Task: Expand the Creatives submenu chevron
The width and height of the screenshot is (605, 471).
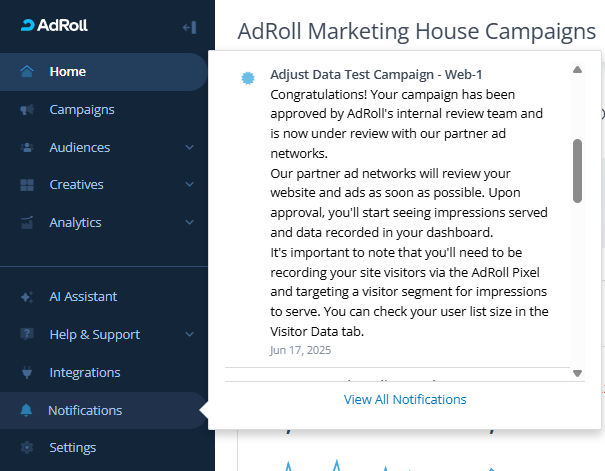Action: tap(190, 185)
